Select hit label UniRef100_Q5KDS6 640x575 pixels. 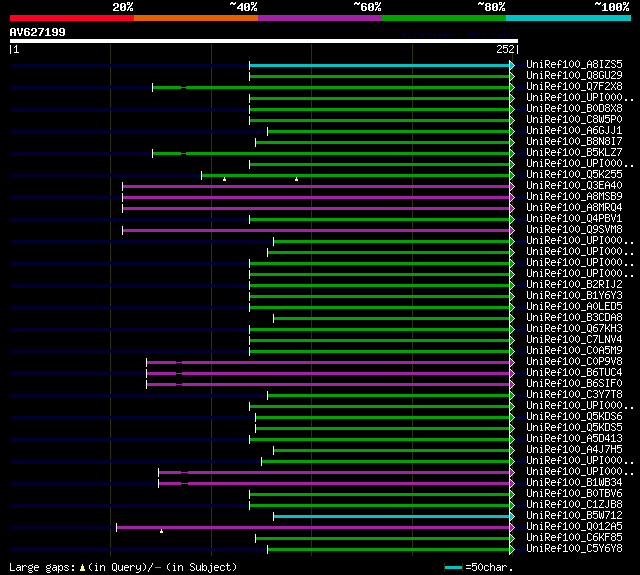(574, 417)
